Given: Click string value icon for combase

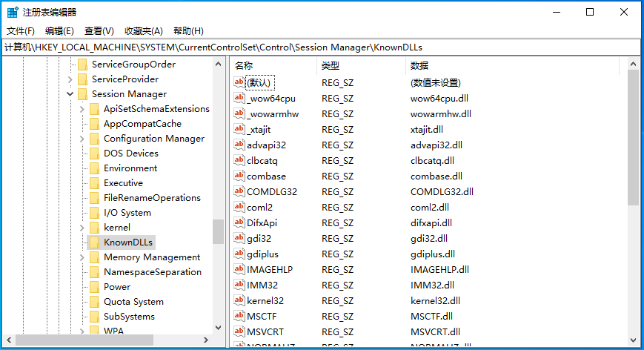Looking at the screenshot, I should [239, 176].
